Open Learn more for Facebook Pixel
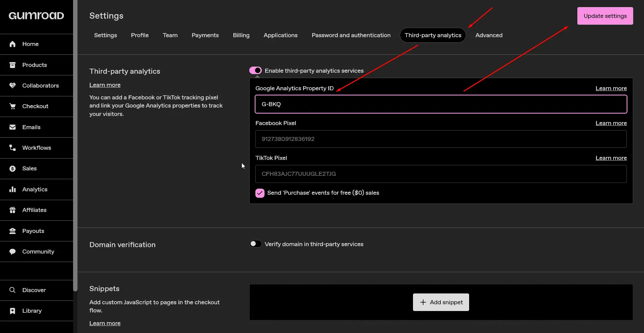644x333 pixels. pyautogui.click(x=611, y=123)
